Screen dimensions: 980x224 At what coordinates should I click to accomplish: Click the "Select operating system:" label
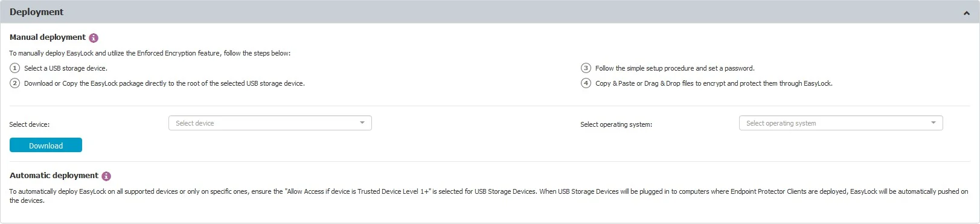[616, 124]
